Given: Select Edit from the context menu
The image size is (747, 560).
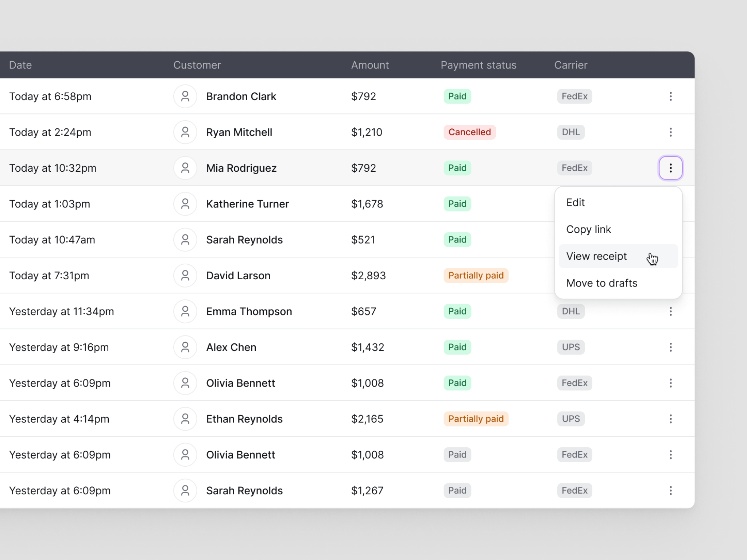Looking at the screenshot, I should 576,203.
